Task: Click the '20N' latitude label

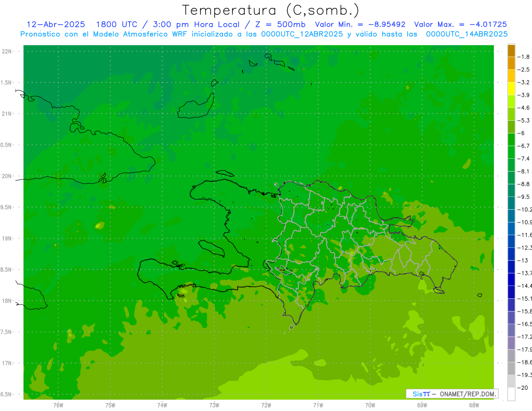Action: [7, 176]
